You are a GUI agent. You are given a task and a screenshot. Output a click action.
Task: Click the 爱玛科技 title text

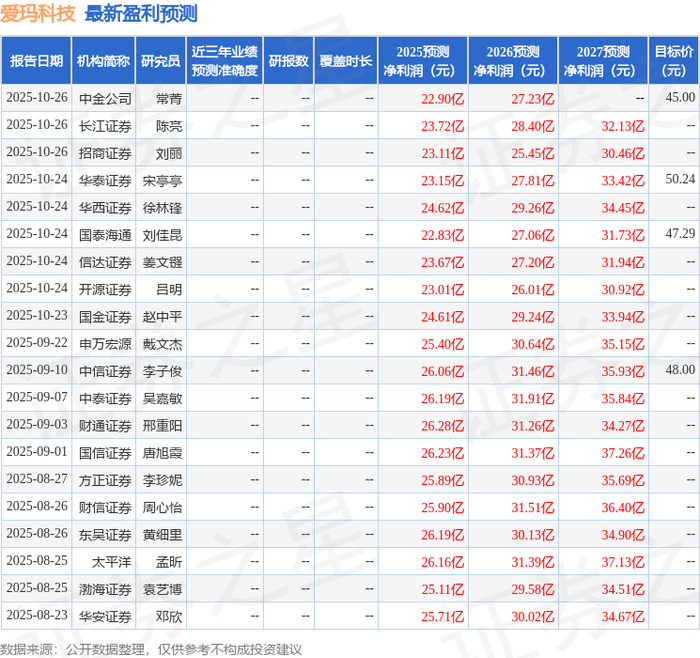point(38,13)
